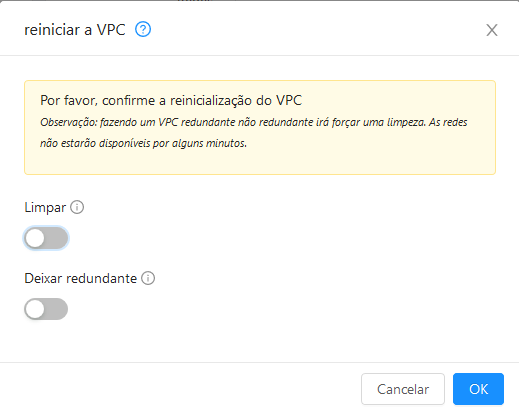Click the line não estarão disponíveis por alguns minutos
Screen dimensions: 519x410
143,143
